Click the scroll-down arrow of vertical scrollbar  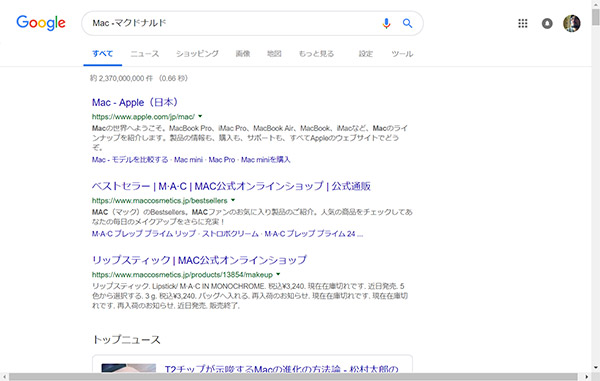[x=596, y=368]
